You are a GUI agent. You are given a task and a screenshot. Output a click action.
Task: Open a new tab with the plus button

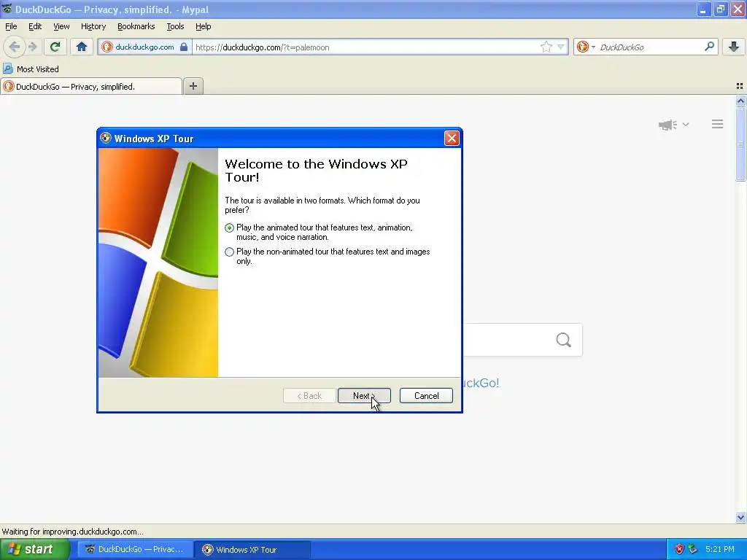coord(193,86)
